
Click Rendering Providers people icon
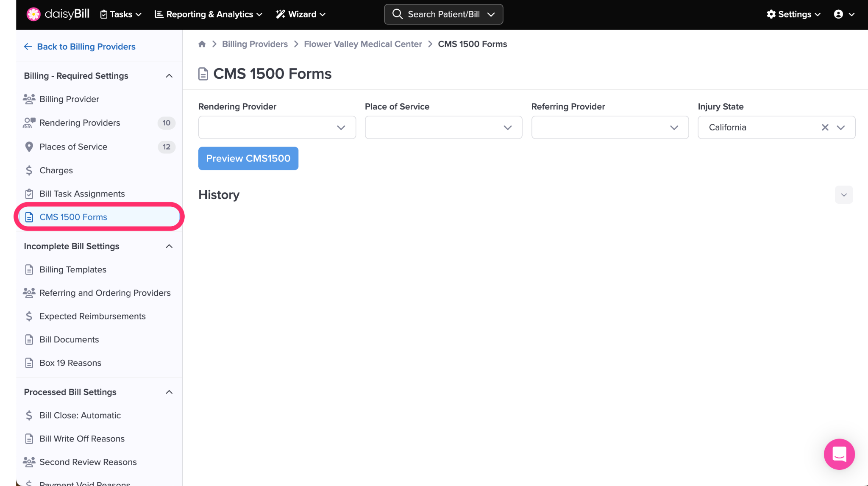click(29, 123)
